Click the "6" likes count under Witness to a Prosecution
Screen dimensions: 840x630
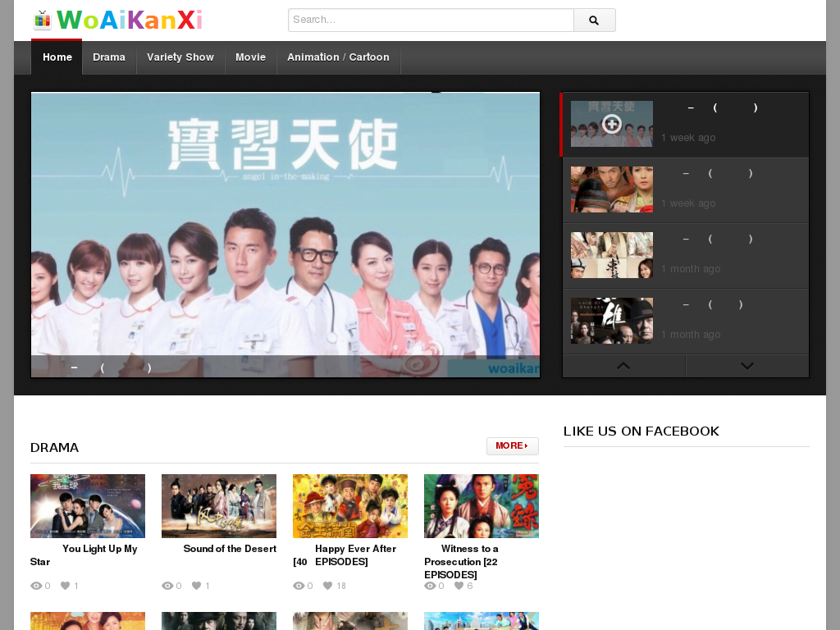pos(470,586)
